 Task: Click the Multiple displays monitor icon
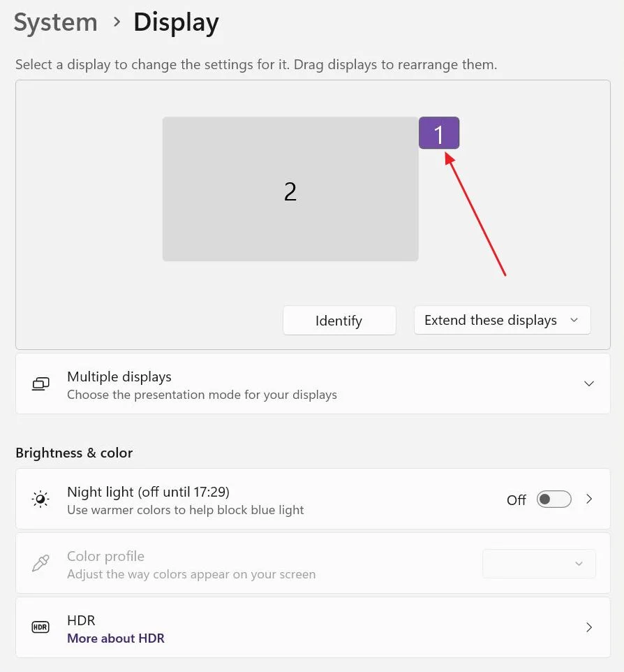pos(40,384)
